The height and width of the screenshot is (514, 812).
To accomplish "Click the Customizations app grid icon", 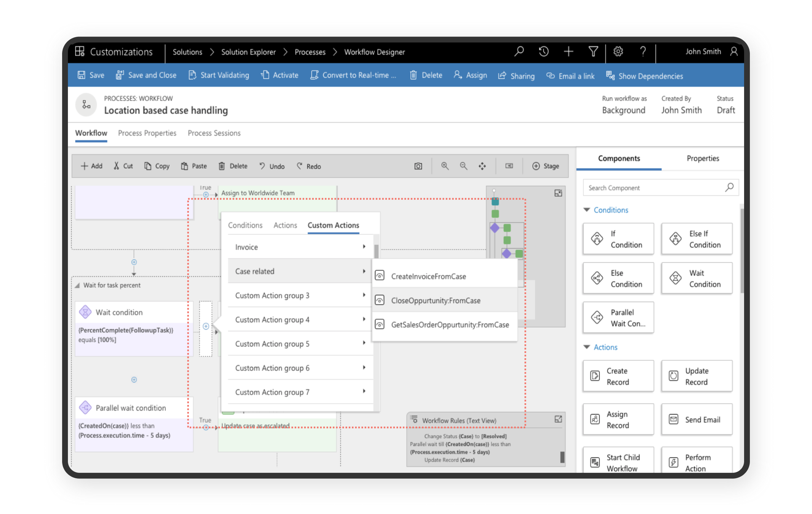I will pyautogui.click(x=80, y=51).
